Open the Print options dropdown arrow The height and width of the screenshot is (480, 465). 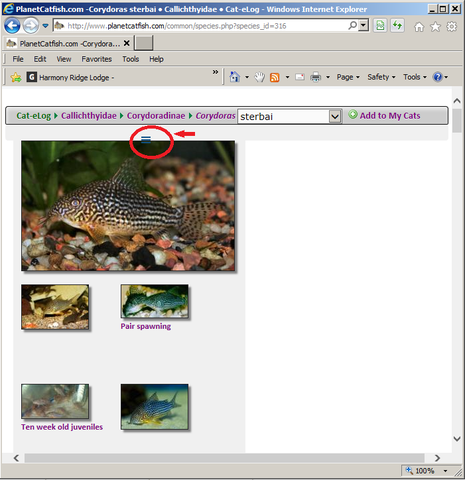click(328, 77)
